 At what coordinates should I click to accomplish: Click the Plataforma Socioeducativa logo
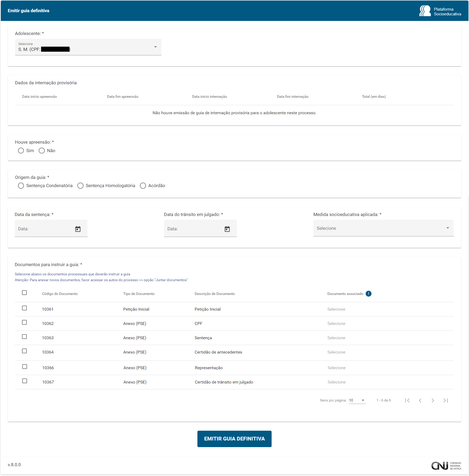[440, 11]
